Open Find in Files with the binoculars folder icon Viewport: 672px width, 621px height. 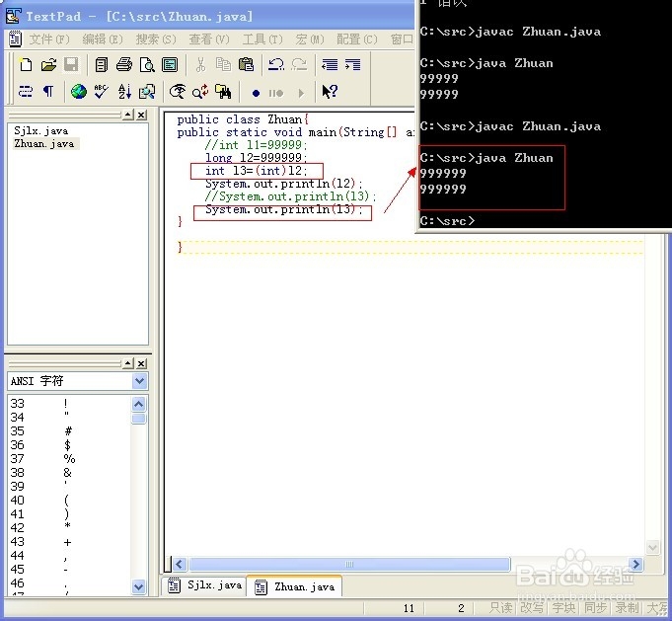click(x=223, y=92)
